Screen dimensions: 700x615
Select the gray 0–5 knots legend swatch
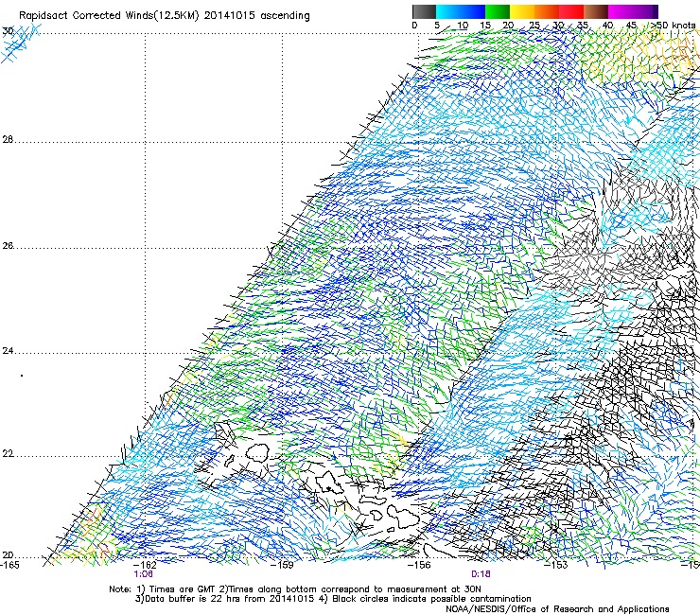pyautogui.click(x=424, y=11)
